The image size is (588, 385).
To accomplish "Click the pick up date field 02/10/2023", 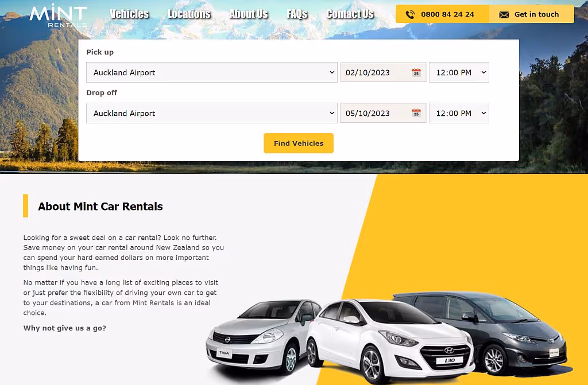I will coord(383,72).
